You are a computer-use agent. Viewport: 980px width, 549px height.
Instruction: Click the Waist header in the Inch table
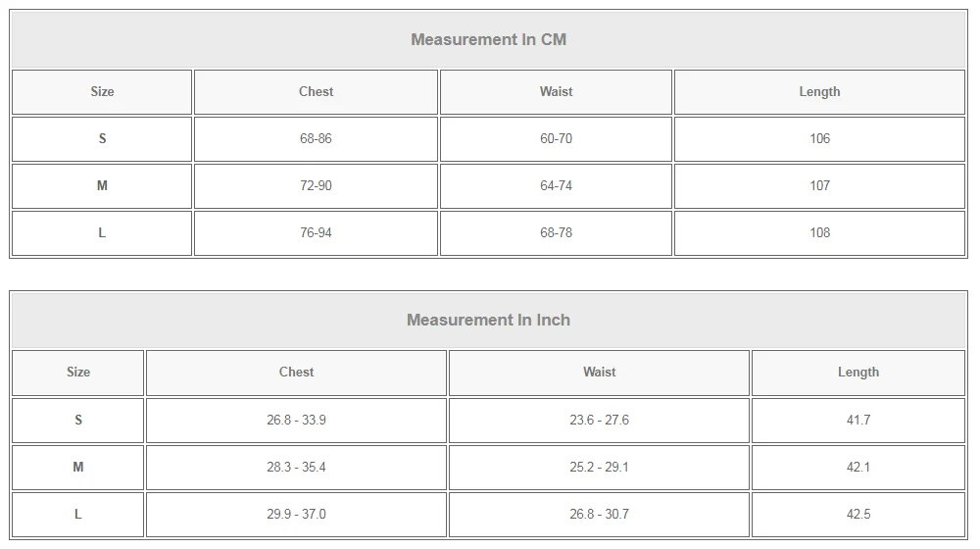point(599,373)
